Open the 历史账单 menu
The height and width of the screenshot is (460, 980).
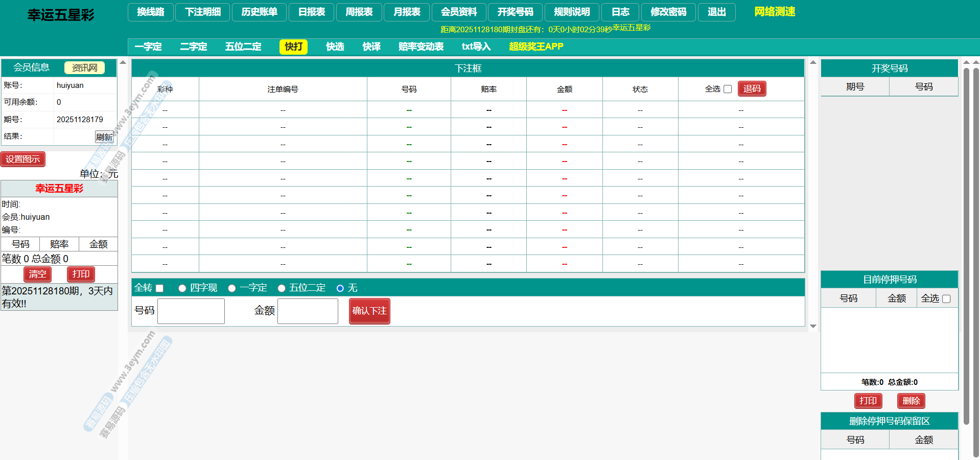tap(259, 12)
